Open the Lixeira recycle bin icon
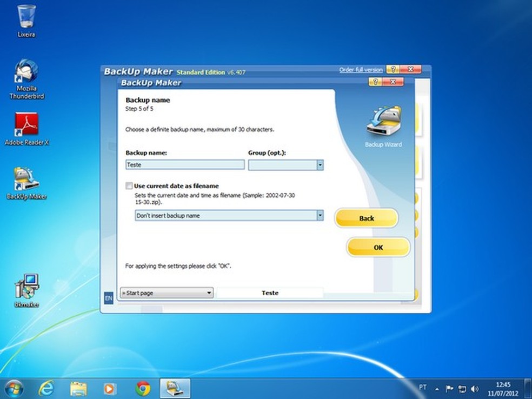The image size is (532, 399). [26, 17]
